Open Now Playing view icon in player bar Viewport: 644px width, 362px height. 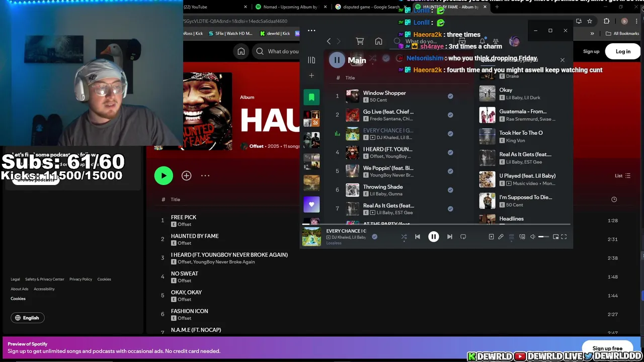491,237
